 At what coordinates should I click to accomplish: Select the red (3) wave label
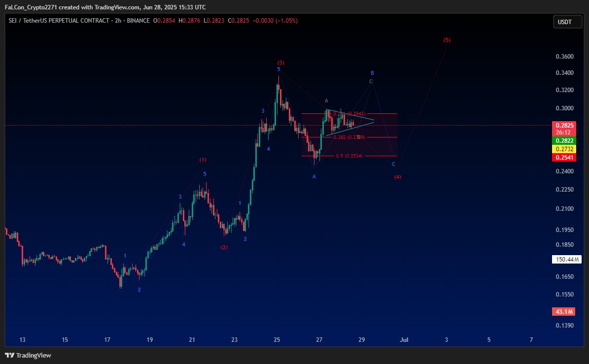280,63
